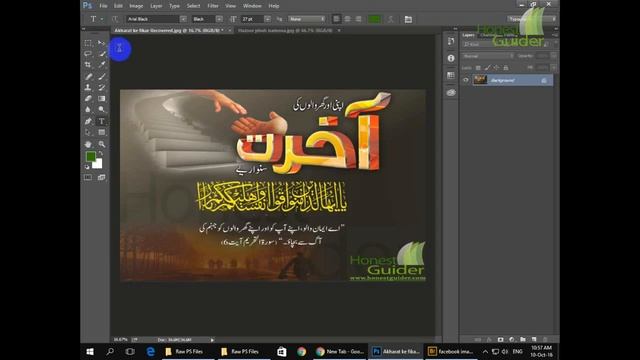This screenshot has height=360, width=640.
Task: Toggle the Character and Paragraph panels
Action: click(x=408, y=19)
